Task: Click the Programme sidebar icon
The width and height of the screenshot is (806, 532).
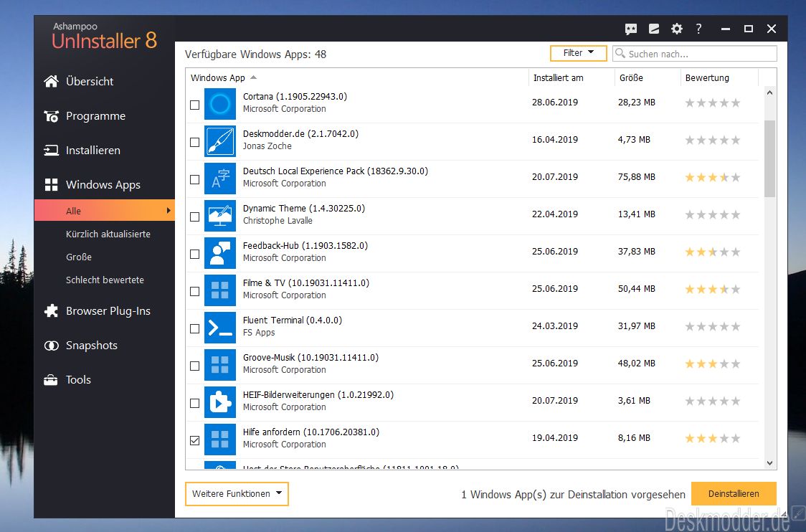Action: pos(51,116)
